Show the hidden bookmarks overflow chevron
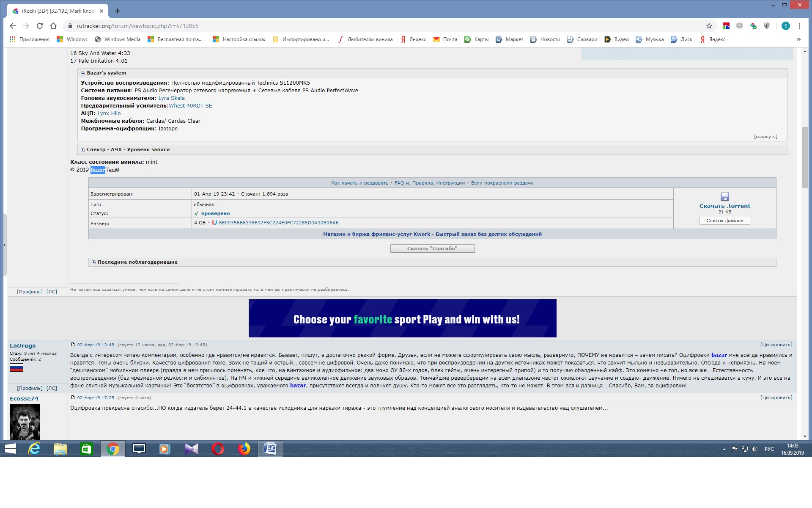This screenshot has width=812, height=508. point(798,39)
